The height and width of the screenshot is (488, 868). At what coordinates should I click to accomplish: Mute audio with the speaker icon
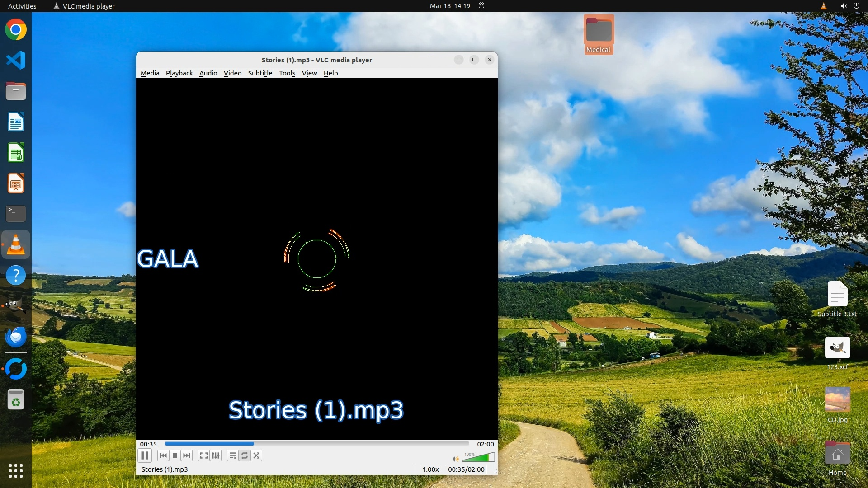click(455, 459)
